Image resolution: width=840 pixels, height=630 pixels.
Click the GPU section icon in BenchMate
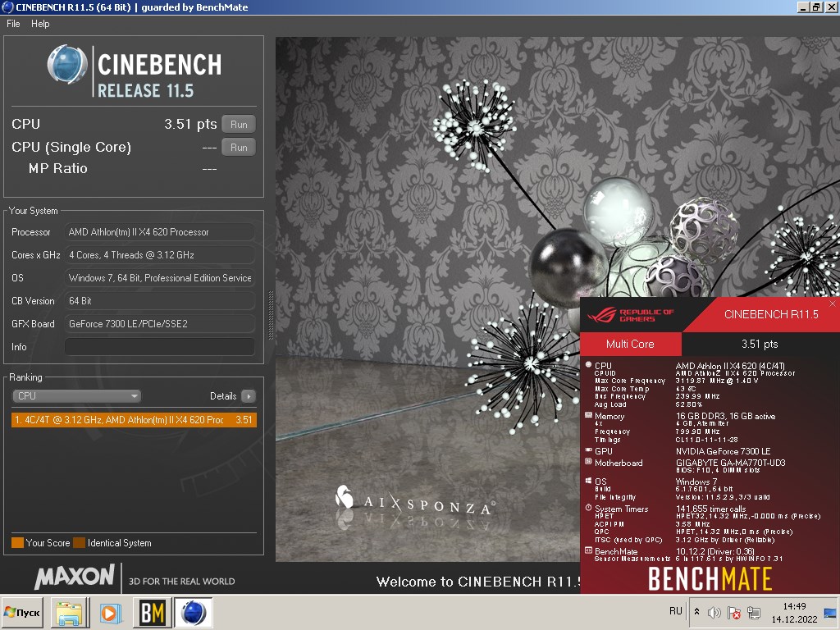(x=588, y=450)
